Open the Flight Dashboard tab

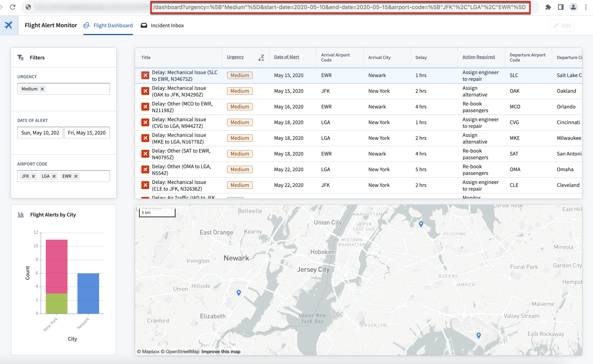pos(108,25)
